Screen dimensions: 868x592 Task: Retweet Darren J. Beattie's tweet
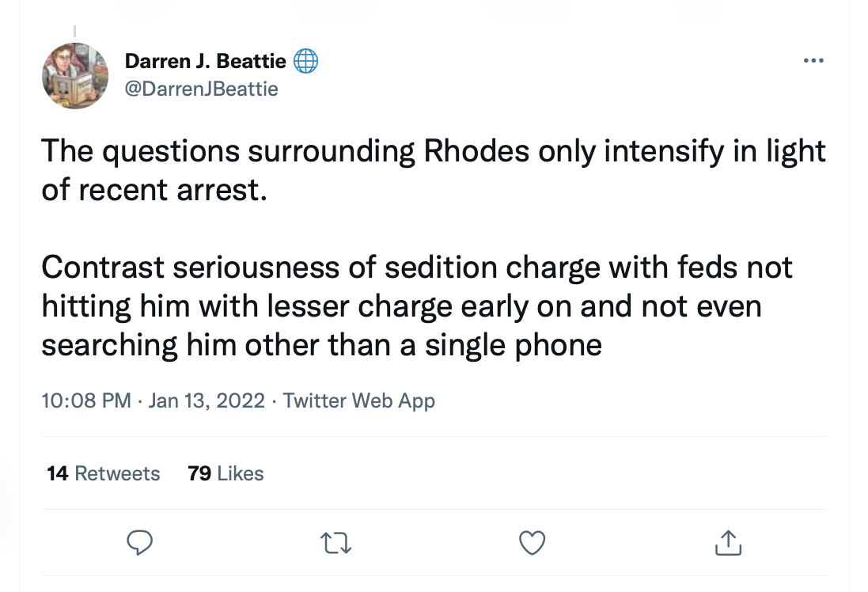click(x=335, y=543)
